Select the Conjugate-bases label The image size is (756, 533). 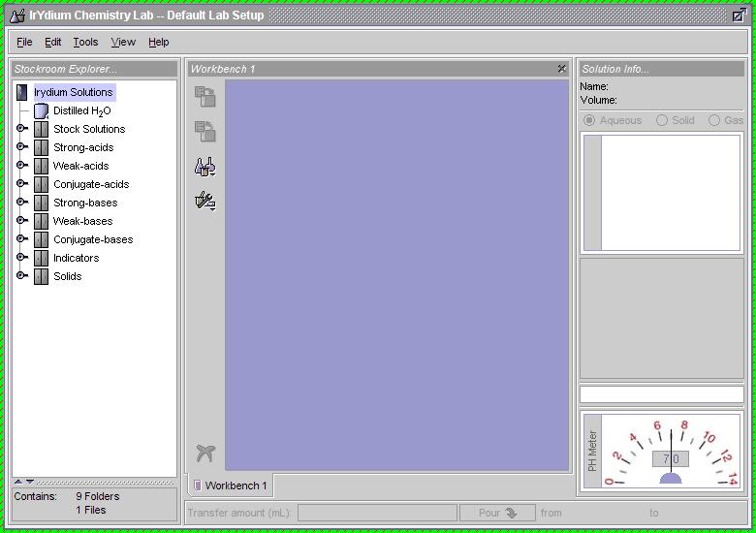coord(93,239)
